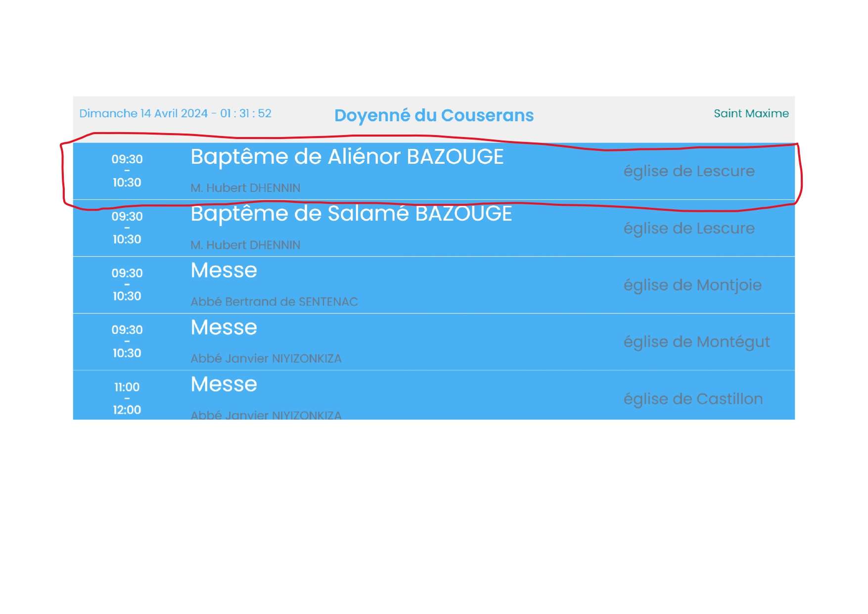Click the 11:00 - 12:00 time slot
Viewport: 868px width, 614px height.
[x=127, y=398]
